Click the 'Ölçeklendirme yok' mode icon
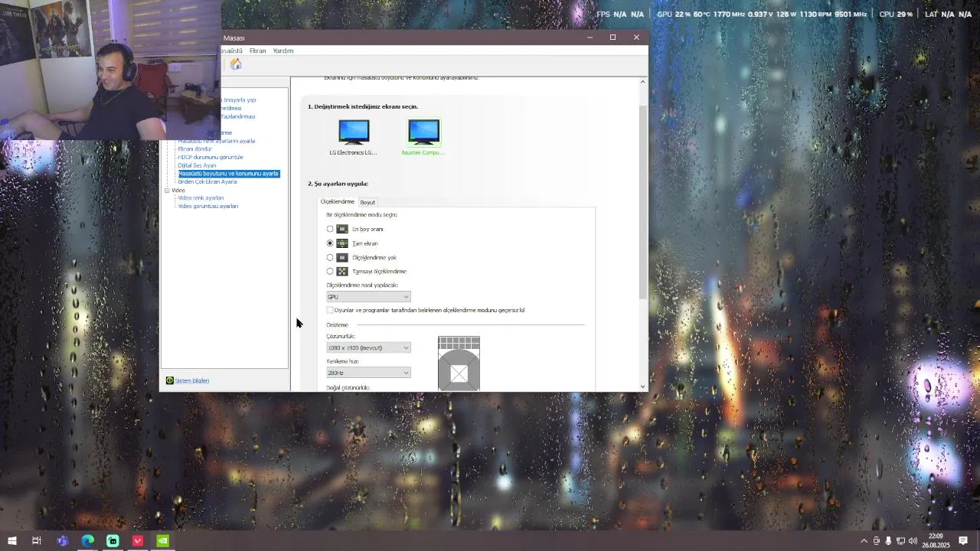The image size is (980, 551). click(342, 257)
